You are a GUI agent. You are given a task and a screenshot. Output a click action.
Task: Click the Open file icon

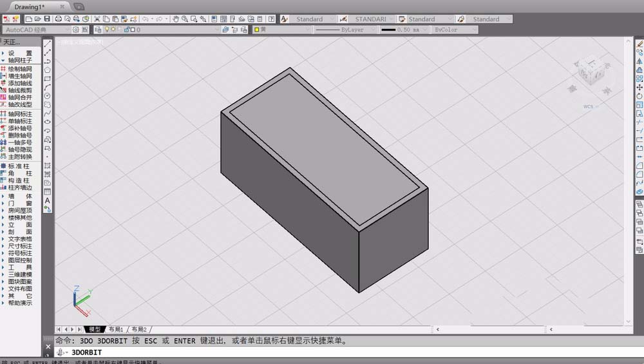coord(38,19)
